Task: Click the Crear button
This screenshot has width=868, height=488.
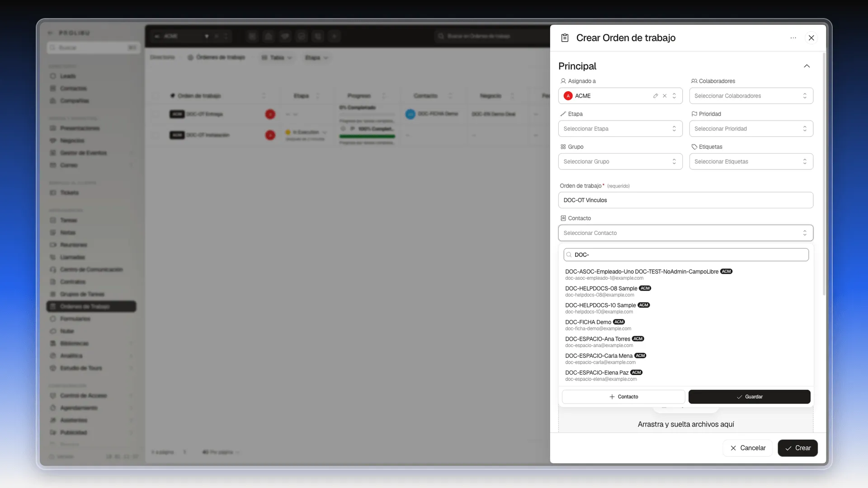Action: (797, 448)
